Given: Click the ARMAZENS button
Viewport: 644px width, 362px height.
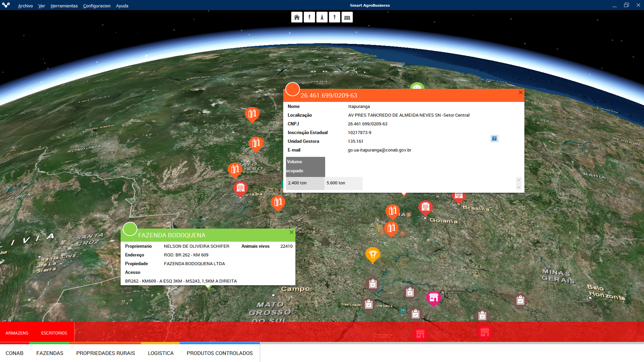Looking at the screenshot, I should pos(17,333).
